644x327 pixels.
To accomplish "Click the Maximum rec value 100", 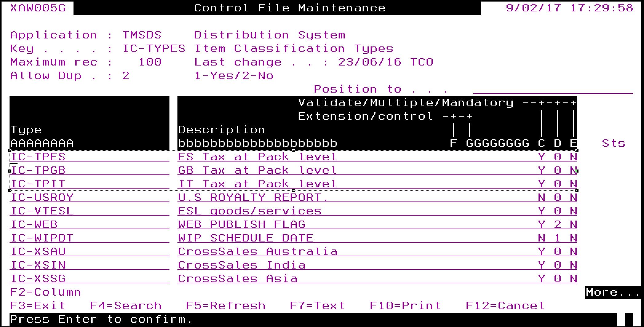I will coord(150,62).
